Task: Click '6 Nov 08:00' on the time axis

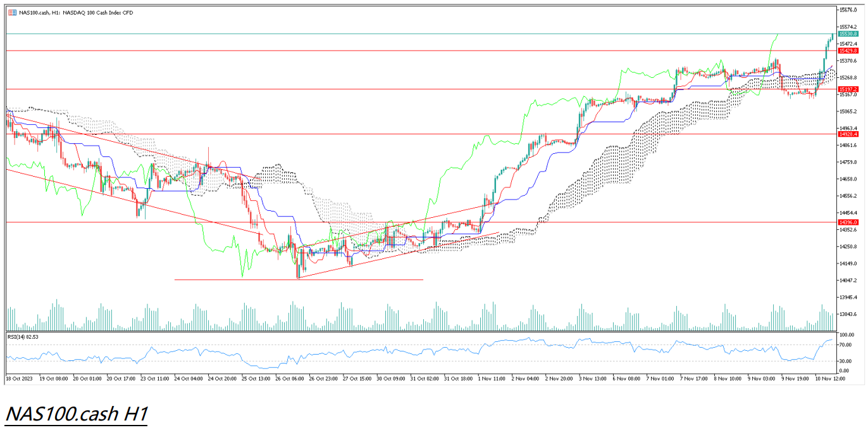Action: point(626,378)
